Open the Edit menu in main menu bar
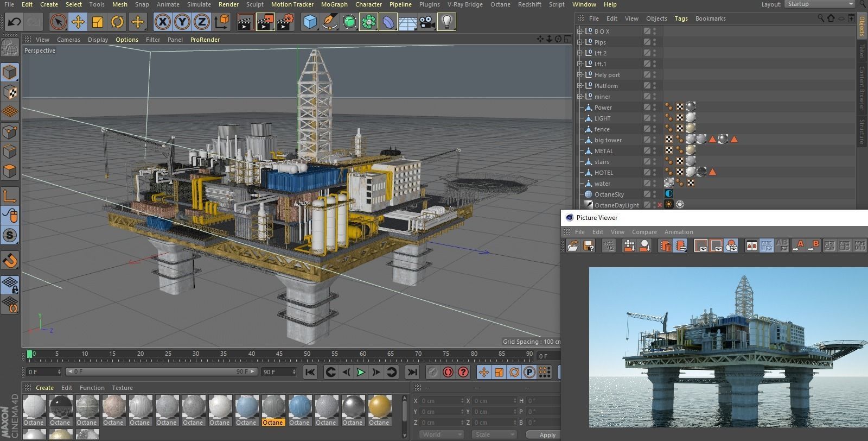The image size is (868, 441). [27, 4]
